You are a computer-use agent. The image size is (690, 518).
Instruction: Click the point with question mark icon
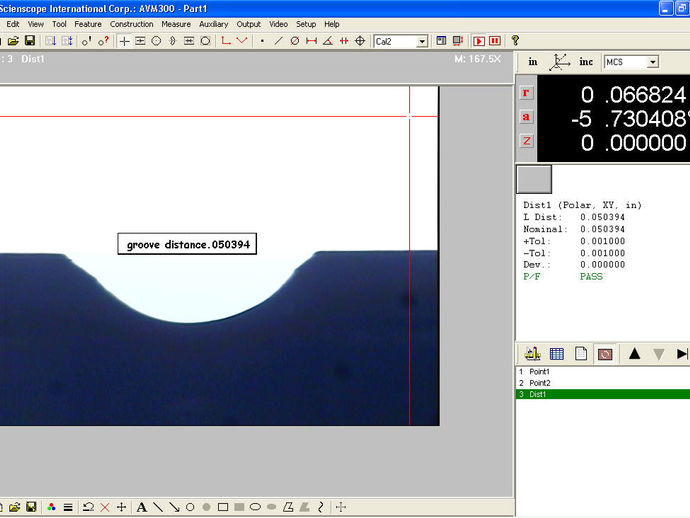pyautogui.click(x=103, y=41)
